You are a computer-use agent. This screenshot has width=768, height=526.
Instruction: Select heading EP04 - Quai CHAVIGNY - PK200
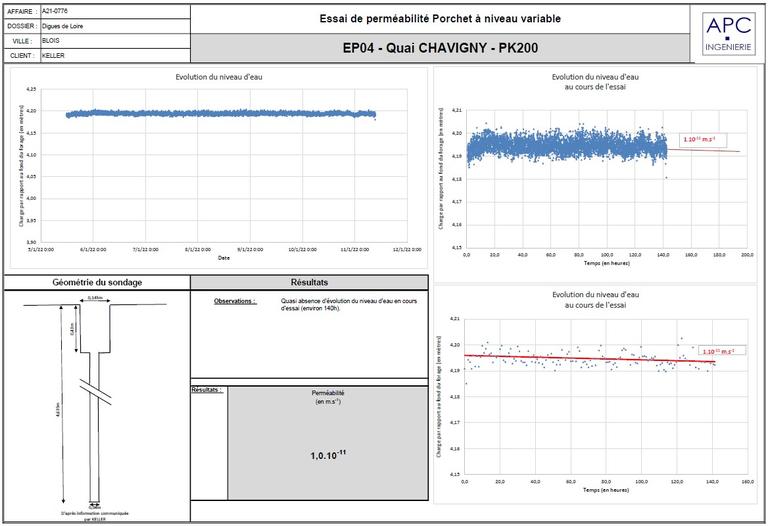440,48
